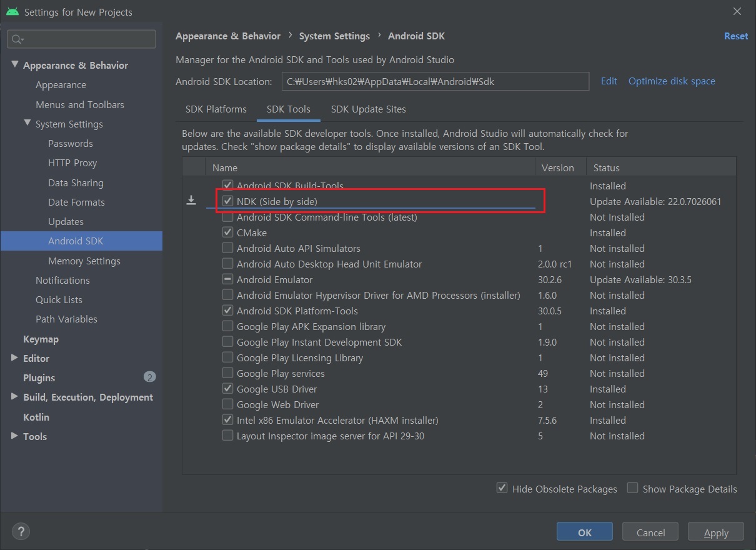Open Appearance settings item
The width and height of the screenshot is (756, 550).
[x=61, y=85]
